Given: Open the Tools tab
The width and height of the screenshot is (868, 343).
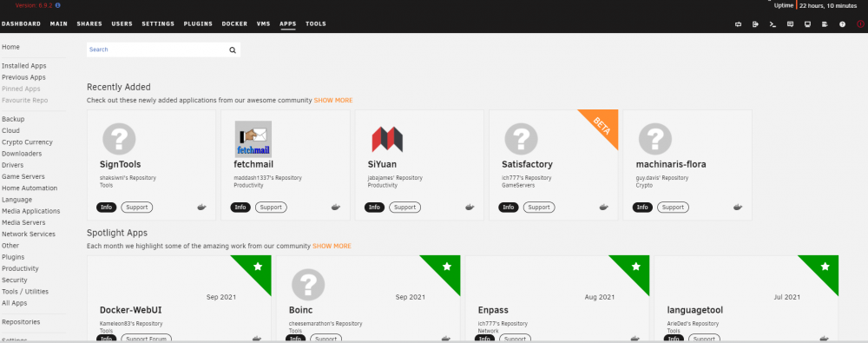Looking at the screenshot, I should coord(316,23).
